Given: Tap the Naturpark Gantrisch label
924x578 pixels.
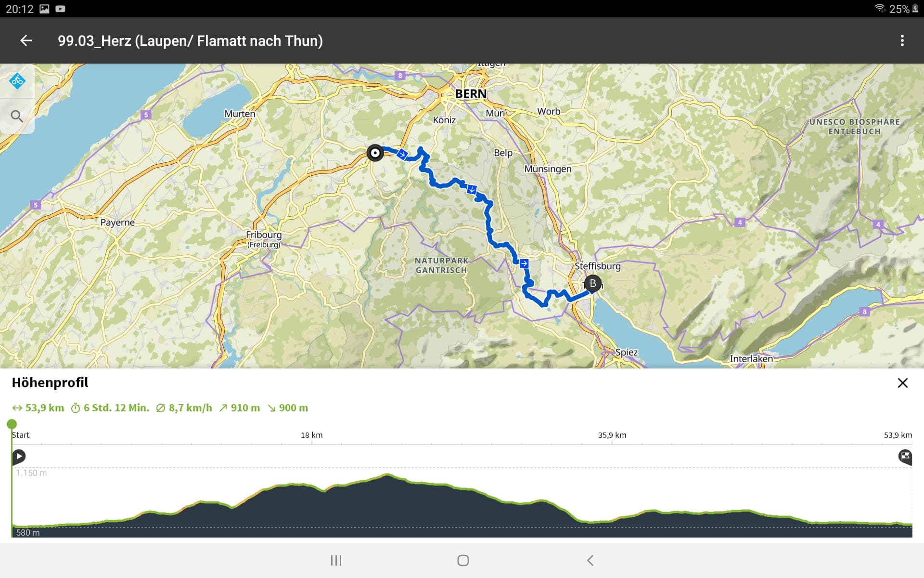Looking at the screenshot, I should pos(441,265).
